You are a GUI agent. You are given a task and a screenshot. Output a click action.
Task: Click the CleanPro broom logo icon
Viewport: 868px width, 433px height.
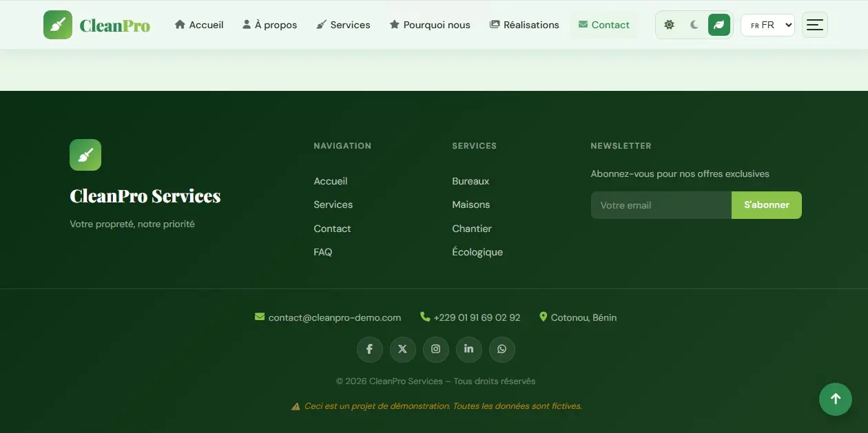coord(58,24)
